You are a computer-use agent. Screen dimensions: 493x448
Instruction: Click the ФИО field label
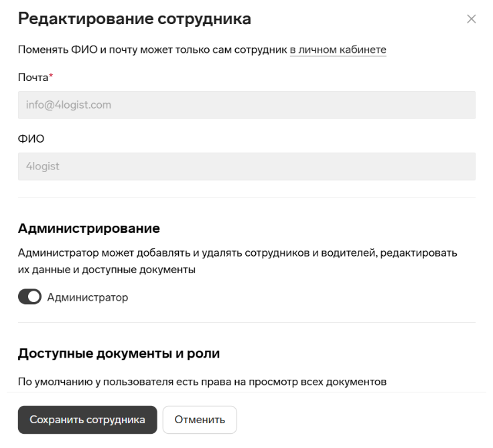(31, 139)
